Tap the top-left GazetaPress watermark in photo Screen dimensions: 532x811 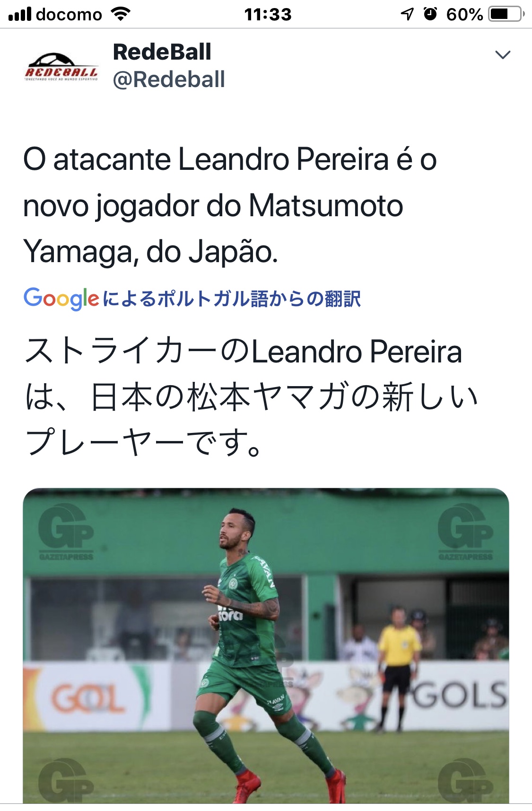point(66,531)
